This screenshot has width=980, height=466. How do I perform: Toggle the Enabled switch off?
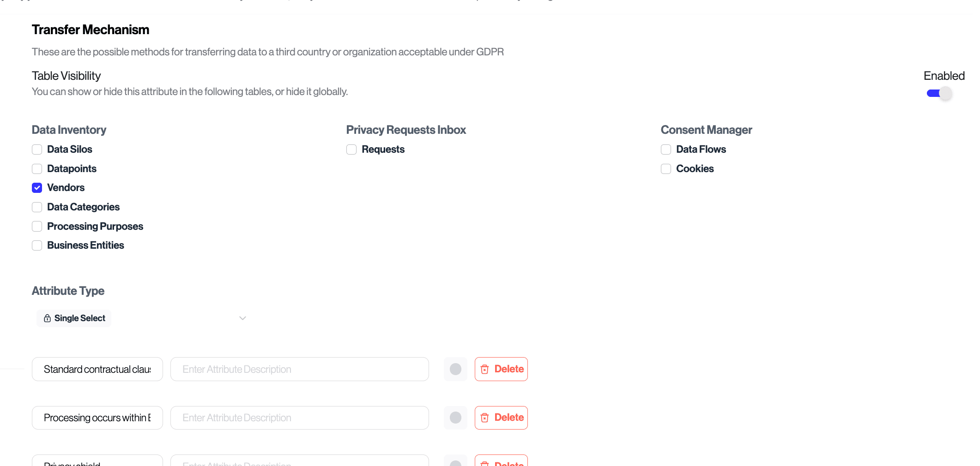939,93
